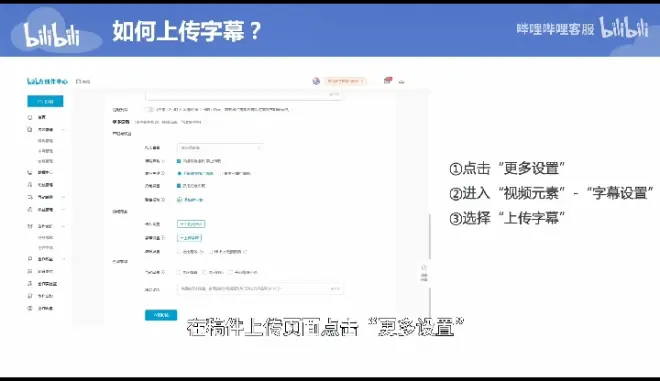Collapse the 创作成长 sidebar chevron
This screenshot has height=381, width=660.
click(x=64, y=226)
